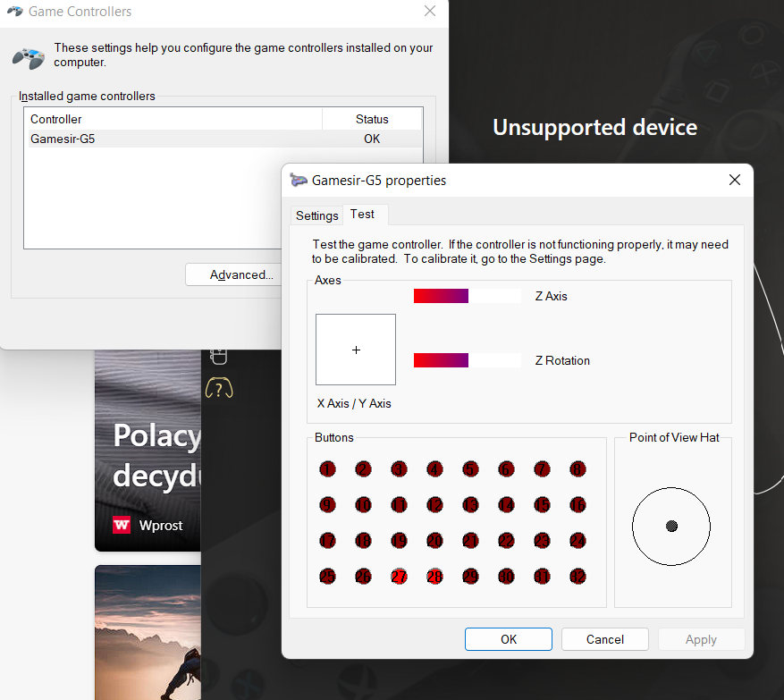This screenshot has height=700, width=784.
Task: Click button indicator 20 in Buttons group
Action: click(x=434, y=541)
